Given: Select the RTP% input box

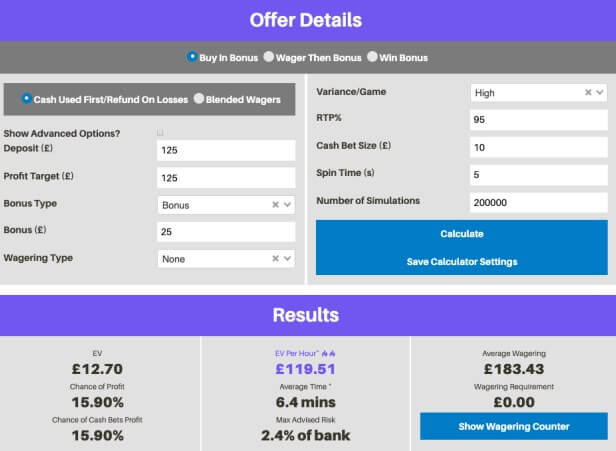Looking at the screenshot, I should point(538,120).
